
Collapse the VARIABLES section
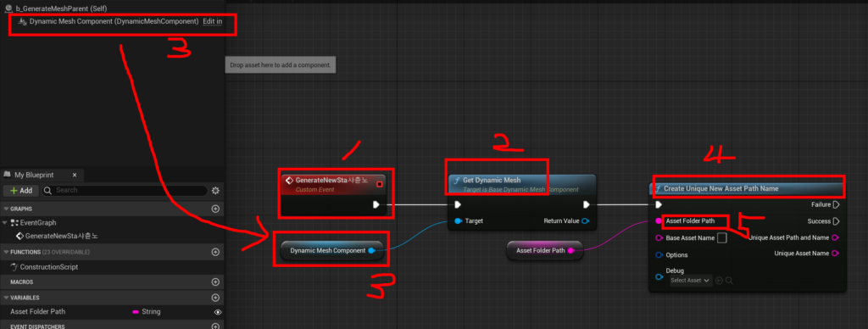pos(6,298)
